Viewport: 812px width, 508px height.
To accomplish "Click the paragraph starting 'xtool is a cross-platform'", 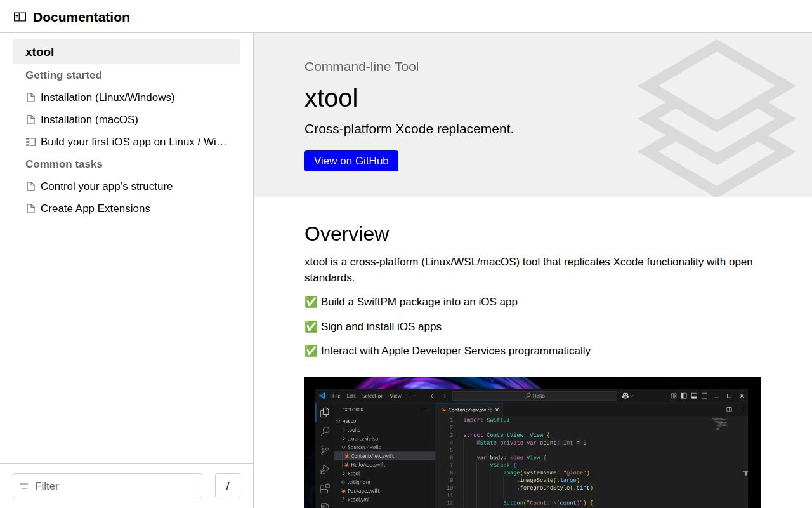I will 528,270.
